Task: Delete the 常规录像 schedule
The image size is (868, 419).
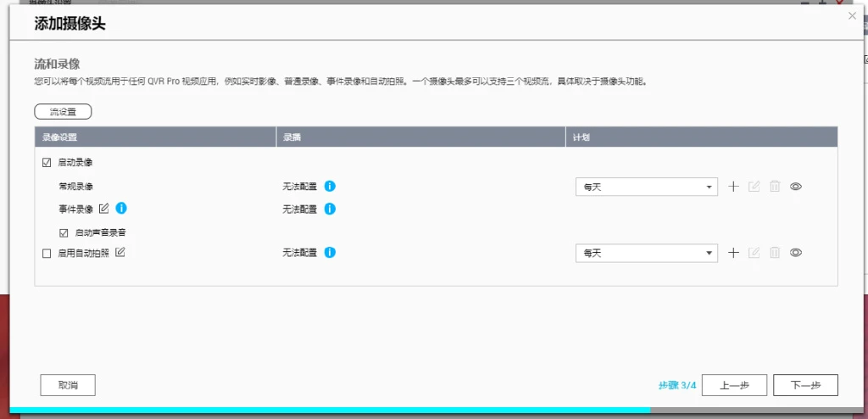Action: pyautogui.click(x=775, y=187)
